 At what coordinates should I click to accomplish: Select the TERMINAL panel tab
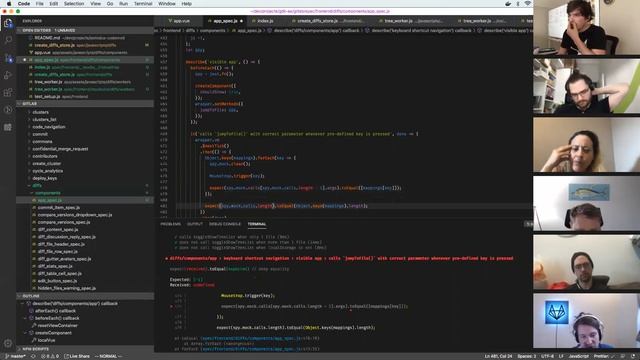[257, 224]
